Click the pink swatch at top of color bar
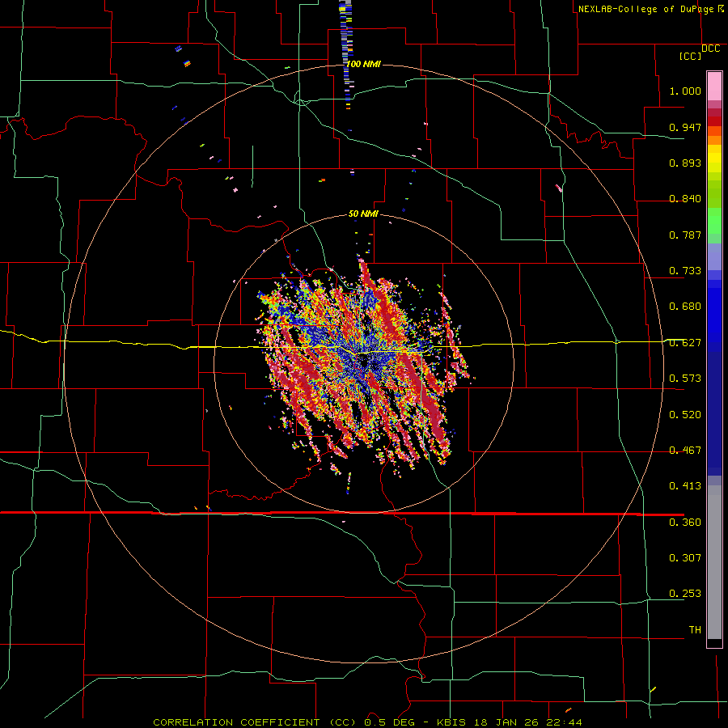 (714, 87)
